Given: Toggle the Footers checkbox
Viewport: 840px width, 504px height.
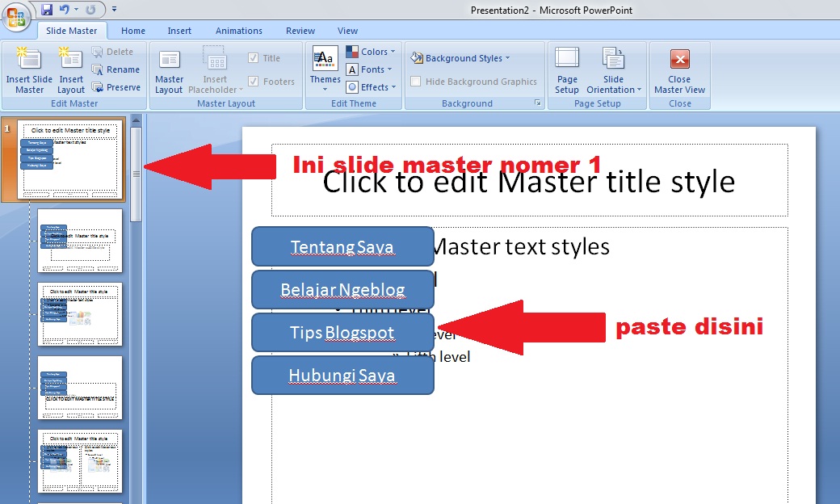Looking at the screenshot, I should (x=254, y=82).
